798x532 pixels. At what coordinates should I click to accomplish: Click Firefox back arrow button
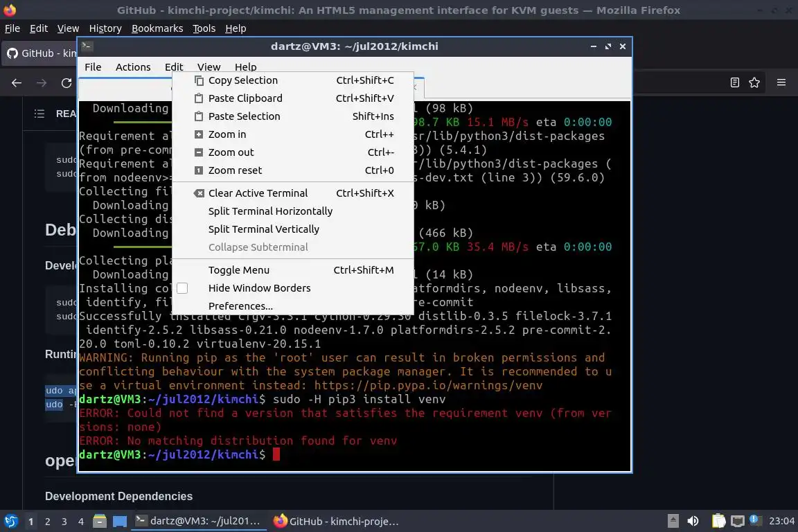[x=17, y=82]
